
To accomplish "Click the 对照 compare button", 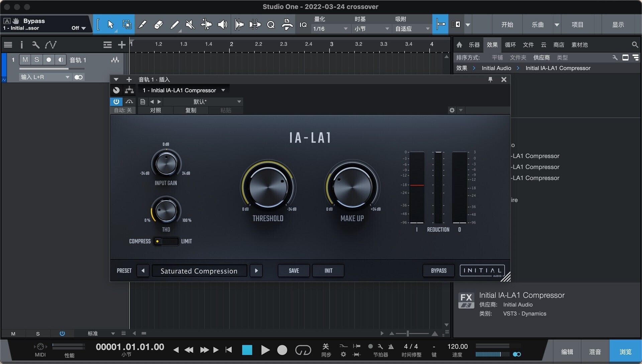I will 155,110.
